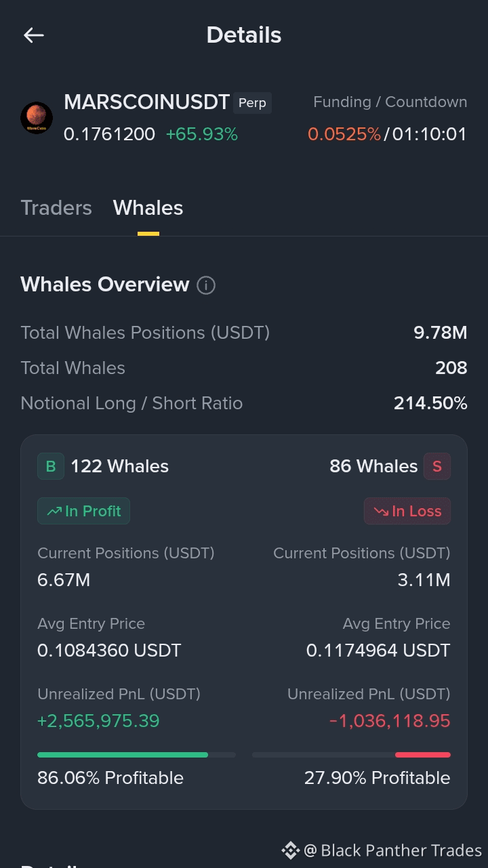
Task: Tap the 0.0525% funding rate value
Action: pos(344,134)
